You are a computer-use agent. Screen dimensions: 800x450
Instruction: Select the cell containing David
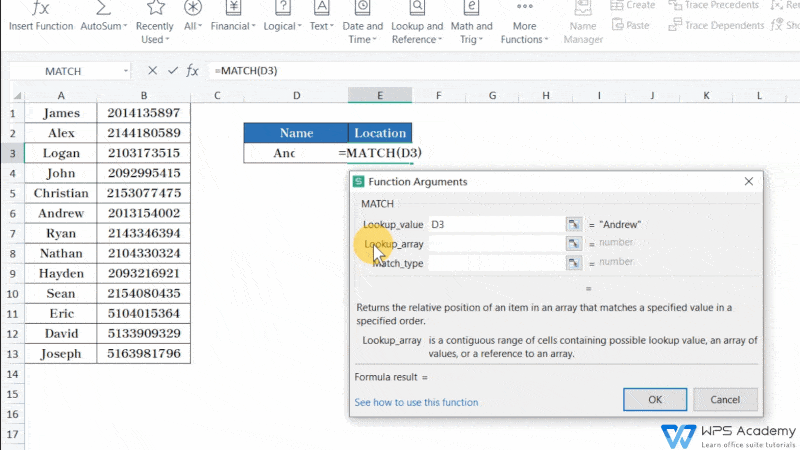coord(61,334)
